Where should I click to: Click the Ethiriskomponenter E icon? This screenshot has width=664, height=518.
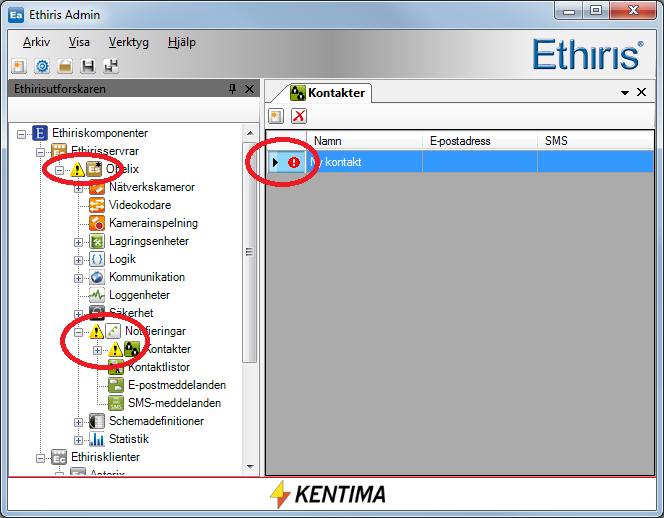click(40, 133)
